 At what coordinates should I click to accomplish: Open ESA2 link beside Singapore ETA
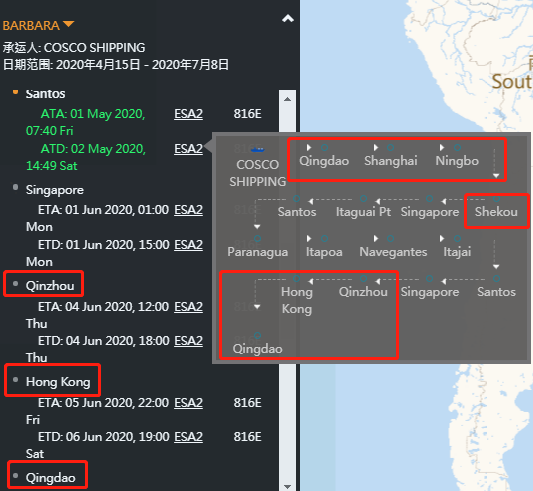(x=188, y=210)
